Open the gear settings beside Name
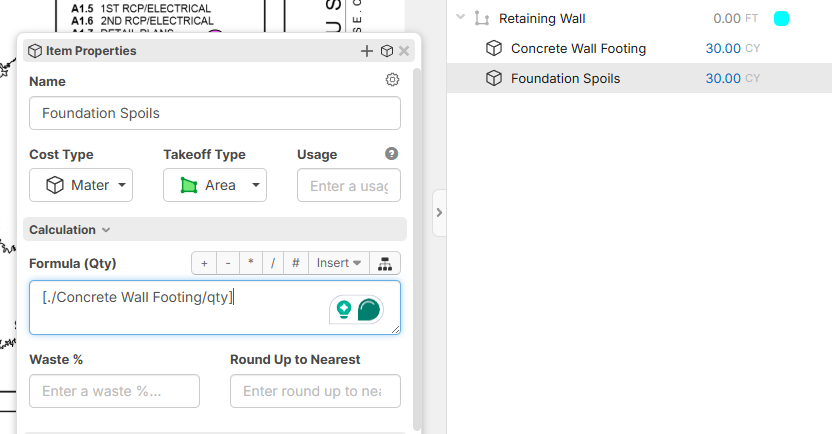832x434 pixels. pos(392,80)
